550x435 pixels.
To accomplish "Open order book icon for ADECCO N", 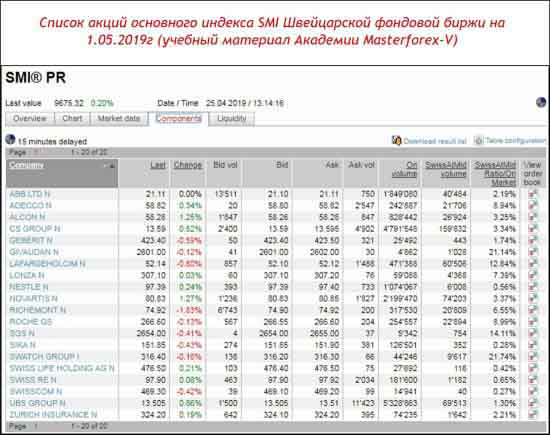I will pos(533,205).
